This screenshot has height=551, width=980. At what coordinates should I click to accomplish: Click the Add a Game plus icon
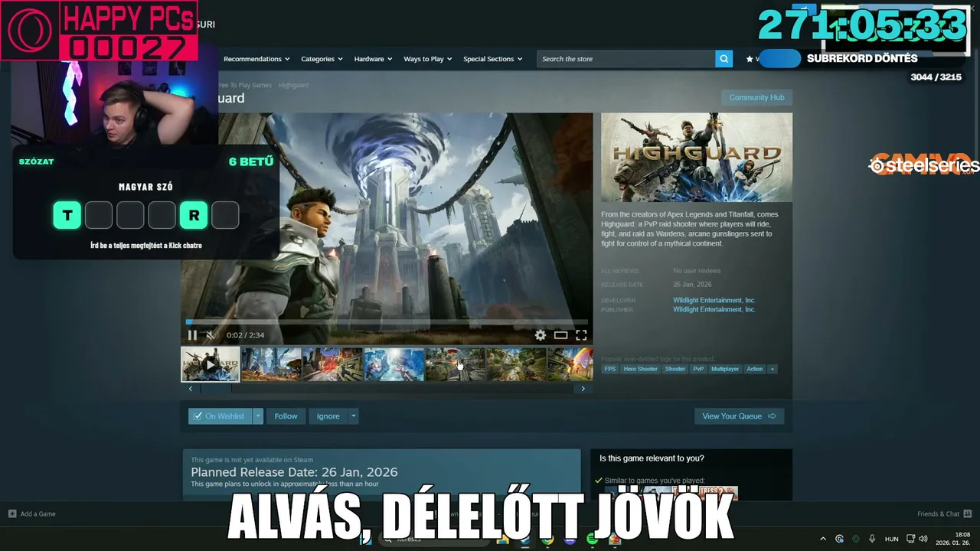[x=12, y=514]
